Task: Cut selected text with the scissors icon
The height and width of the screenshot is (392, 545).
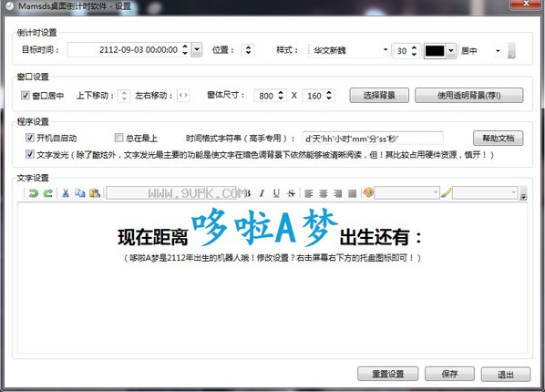Action: (66, 193)
